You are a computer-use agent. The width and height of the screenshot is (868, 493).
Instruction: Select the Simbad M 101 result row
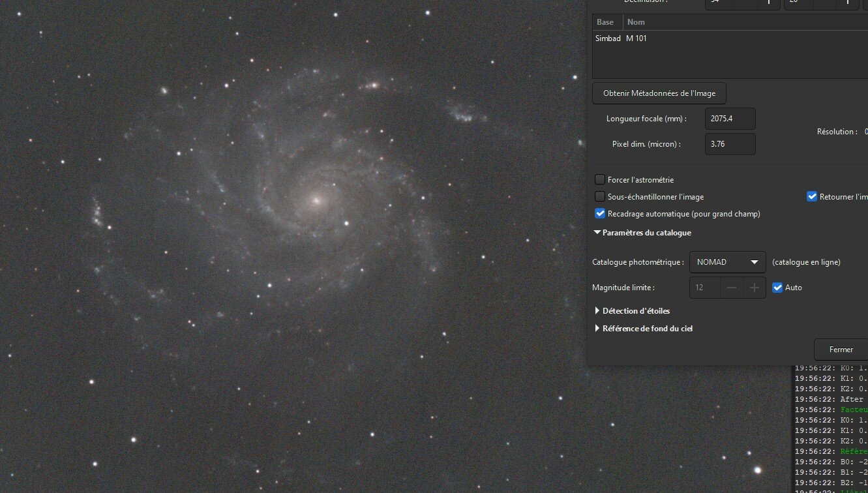(730, 38)
